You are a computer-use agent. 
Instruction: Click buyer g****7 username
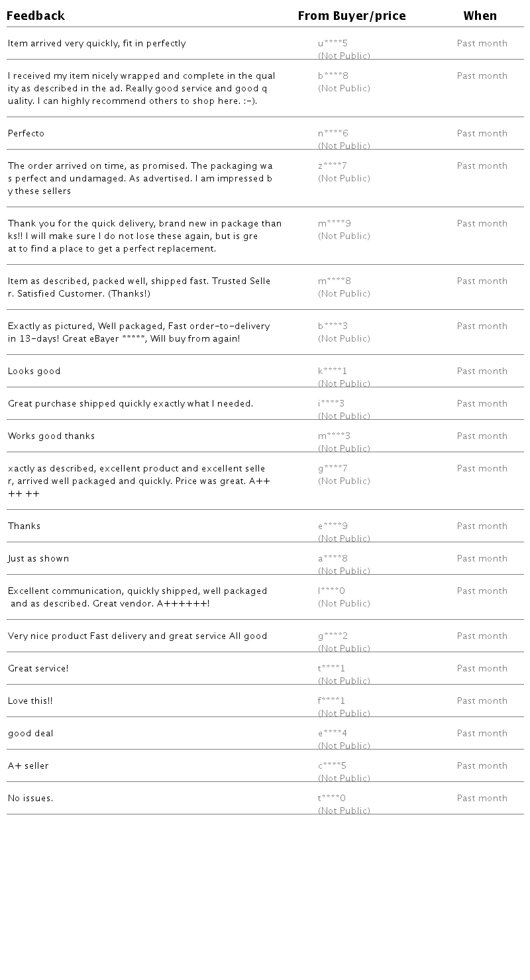tap(333, 469)
